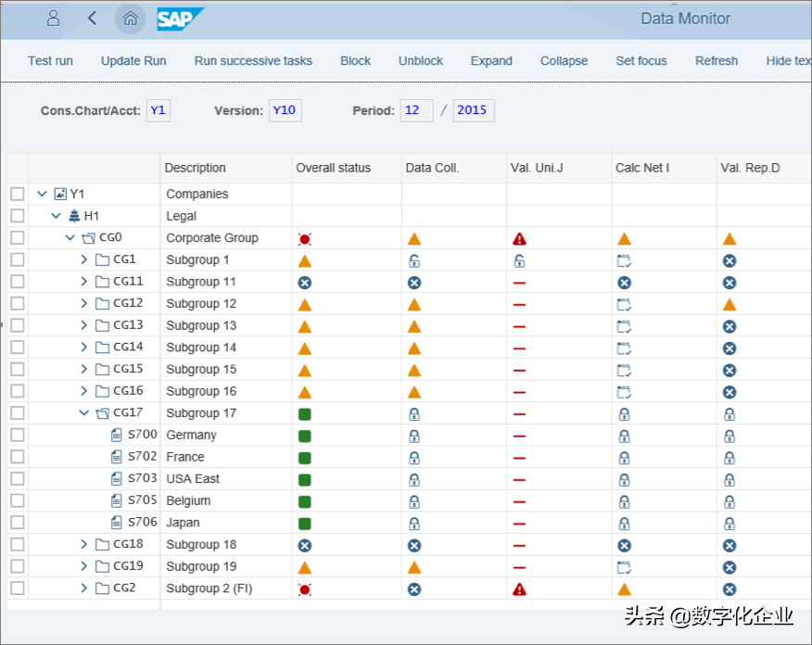Image resolution: width=812 pixels, height=645 pixels.
Task: Check the box for the CG18 row
Action: point(18,545)
